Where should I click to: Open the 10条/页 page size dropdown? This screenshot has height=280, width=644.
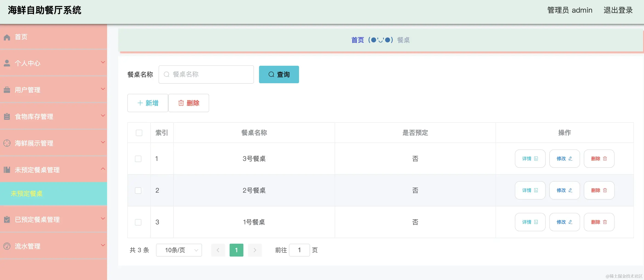tap(179, 250)
